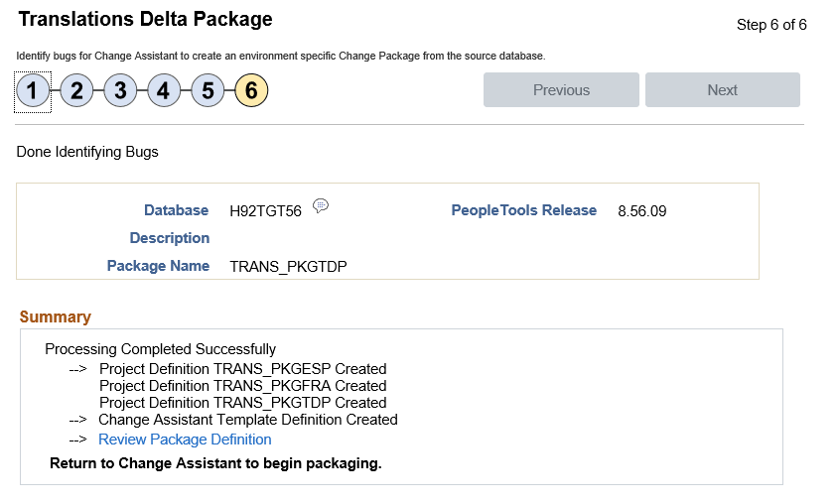Screen dimensions: 838x504
Task: Select the highlighted step 6 circle
Action: tap(251, 90)
